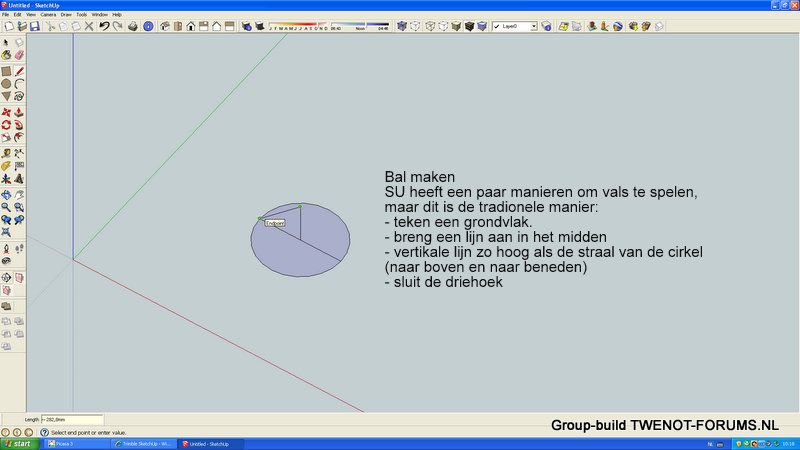This screenshot has width=800, height=450.
Task: Activate the Scale tool
Action: click(x=6, y=137)
